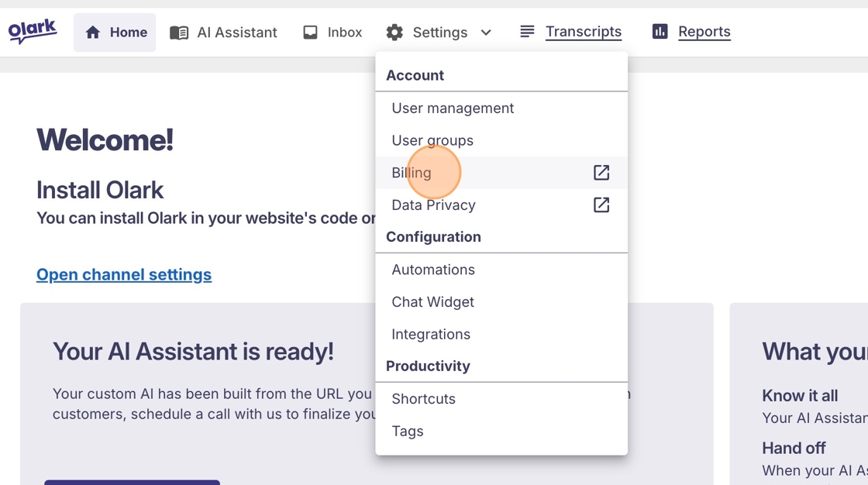Go to Transcripts page link
Viewport: 868px width, 485px height.
point(584,32)
